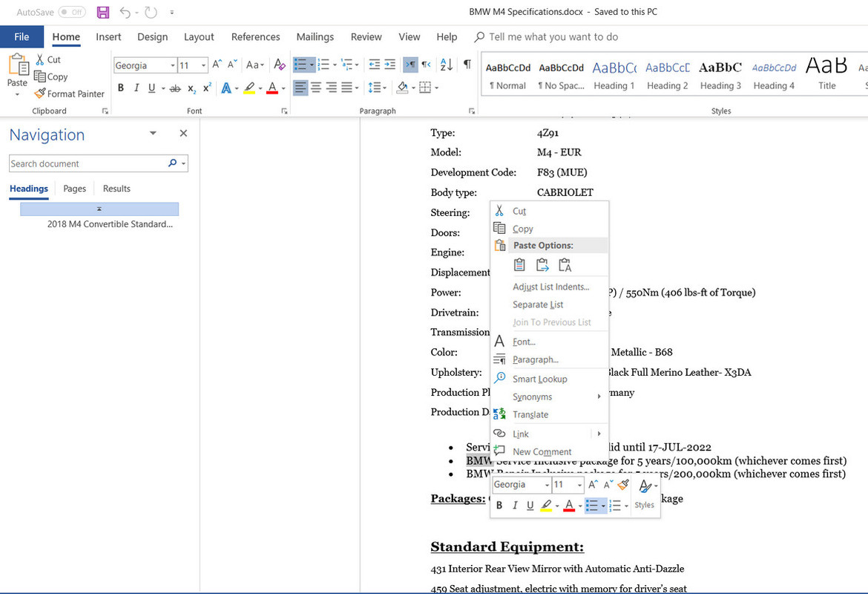Open Synonyms submenu in context menu
The image size is (868, 594).
[x=550, y=396]
